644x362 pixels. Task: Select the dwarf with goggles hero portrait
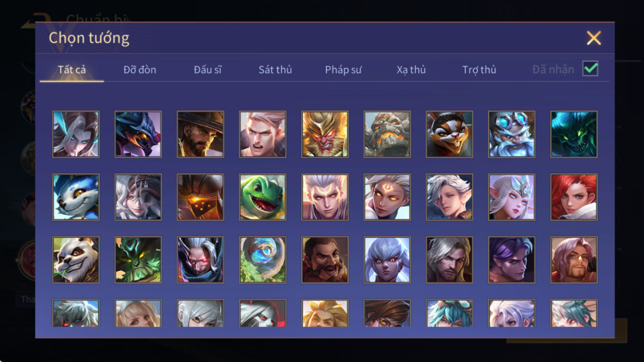coord(511,134)
